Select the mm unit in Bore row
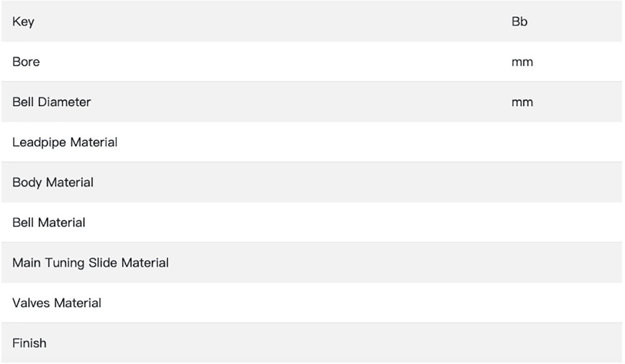Viewport: 625px width, 364px height. pyautogui.click(x=522, y=62)
